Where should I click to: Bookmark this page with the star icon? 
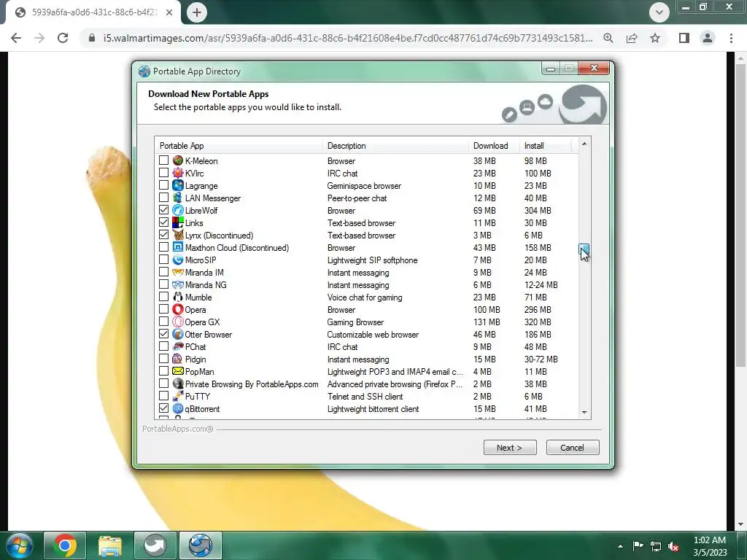coord(655,38)
